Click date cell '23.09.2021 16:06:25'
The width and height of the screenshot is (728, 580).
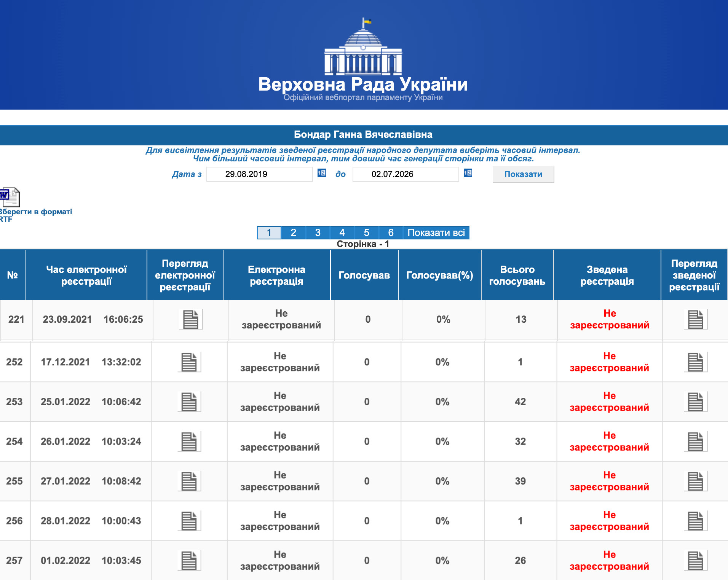[x=93, y=319]
